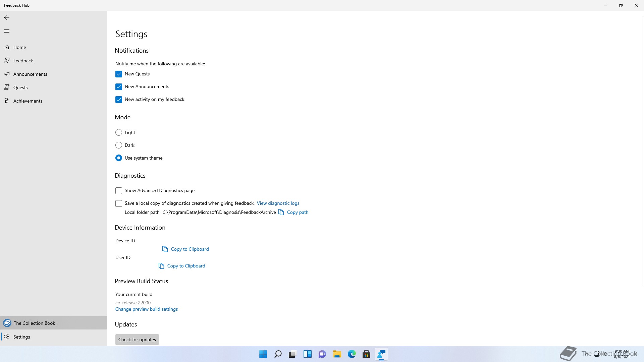
Task: Open File Explorer from taskbar
Action: coord(337,354)
